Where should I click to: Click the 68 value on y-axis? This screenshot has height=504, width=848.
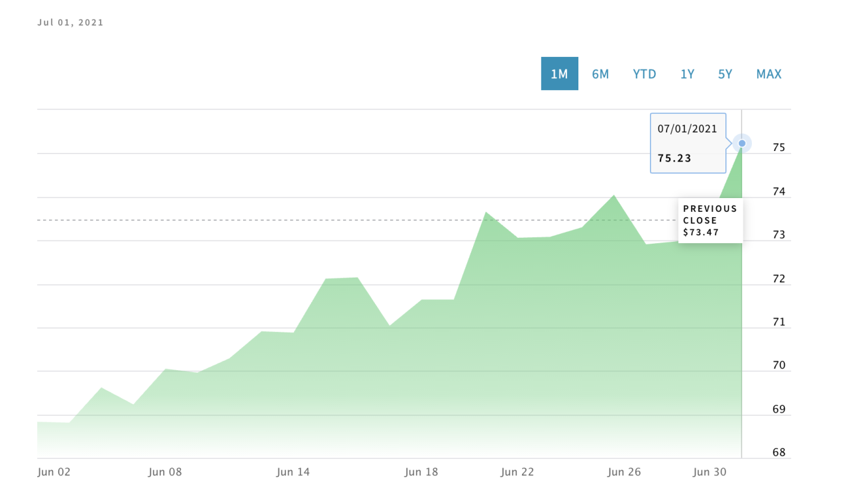pyautogui.click(x=778, y=453)
